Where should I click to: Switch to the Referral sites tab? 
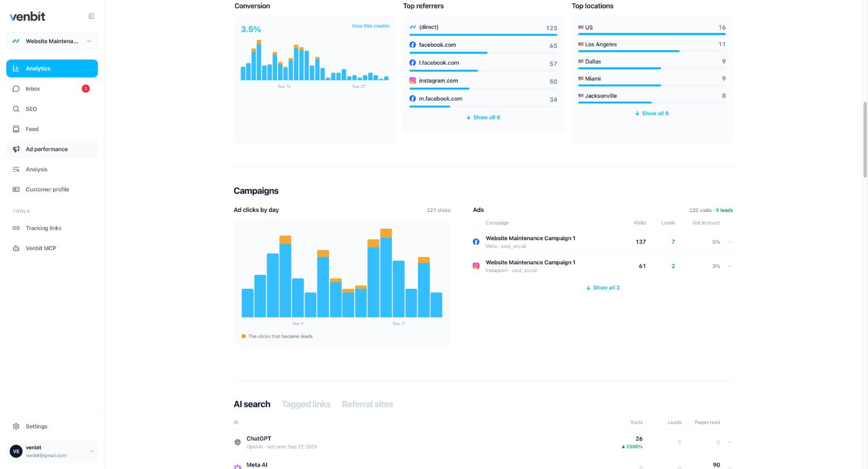click(367, 404)
